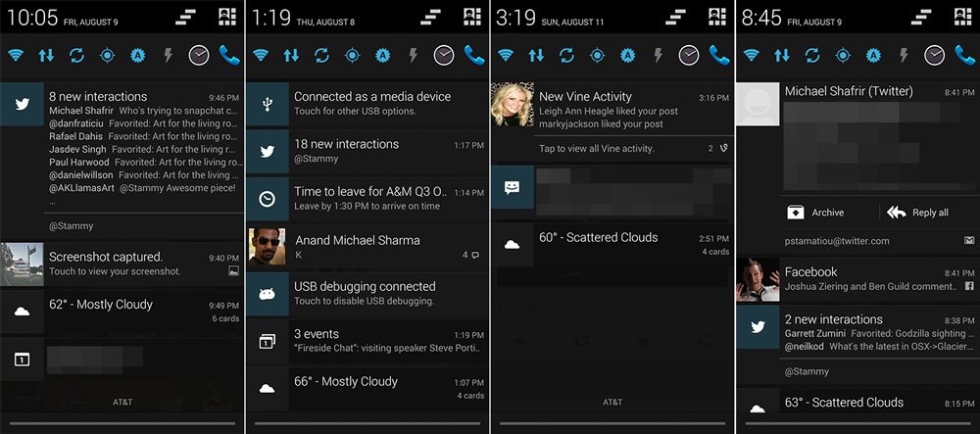Reply all to the Michael Shafrir email
The image size is (980, 434).
click(x=918, y=213)
